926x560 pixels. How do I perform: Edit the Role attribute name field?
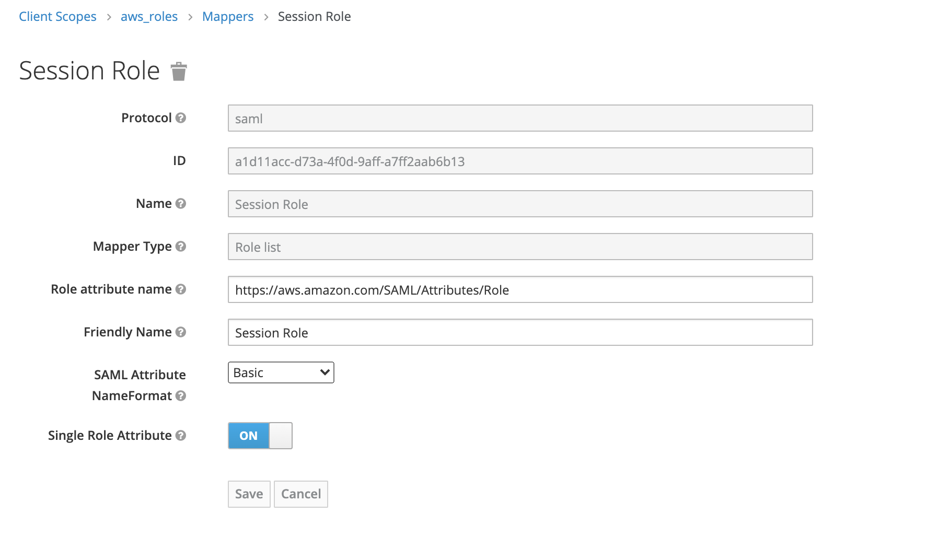(520, 289)
